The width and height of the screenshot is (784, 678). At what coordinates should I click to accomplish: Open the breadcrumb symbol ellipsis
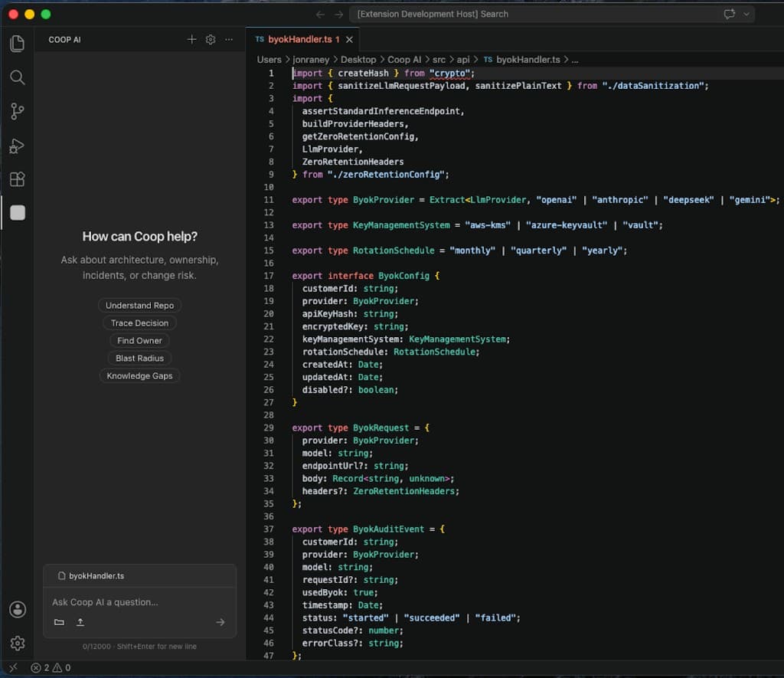point(575,60)
